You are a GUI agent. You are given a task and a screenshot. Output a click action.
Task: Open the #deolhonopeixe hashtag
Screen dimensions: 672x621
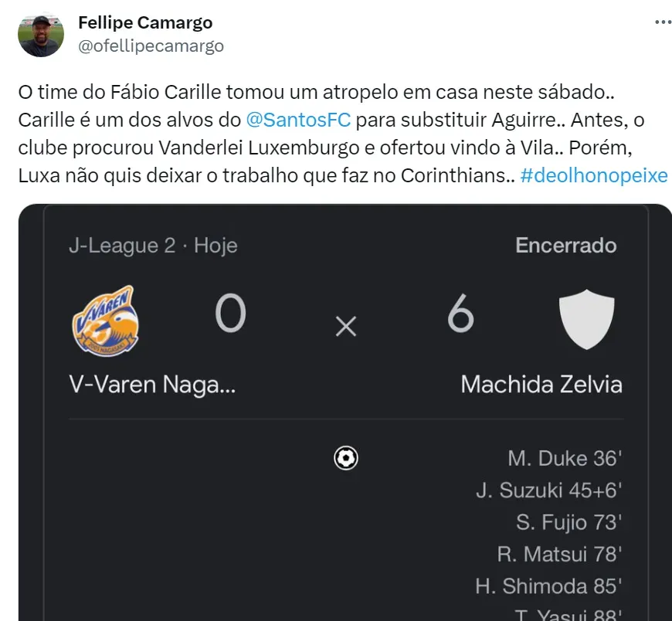[x=593, y=175]
